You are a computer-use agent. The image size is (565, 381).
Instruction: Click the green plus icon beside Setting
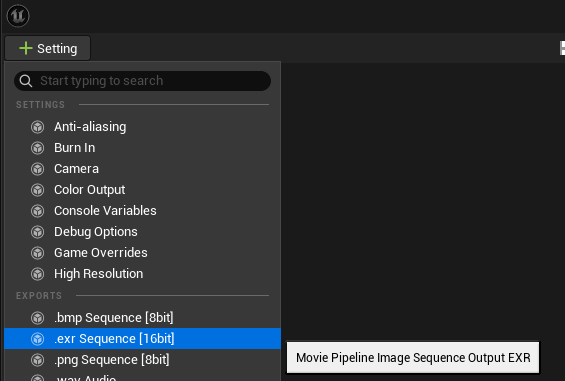(26, 48)
